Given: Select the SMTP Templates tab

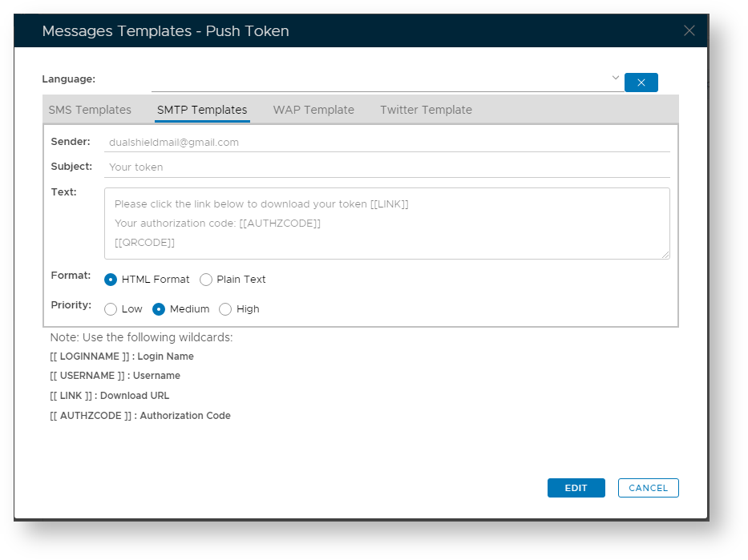Looking at the screenshot, I should tap(202, 110).
